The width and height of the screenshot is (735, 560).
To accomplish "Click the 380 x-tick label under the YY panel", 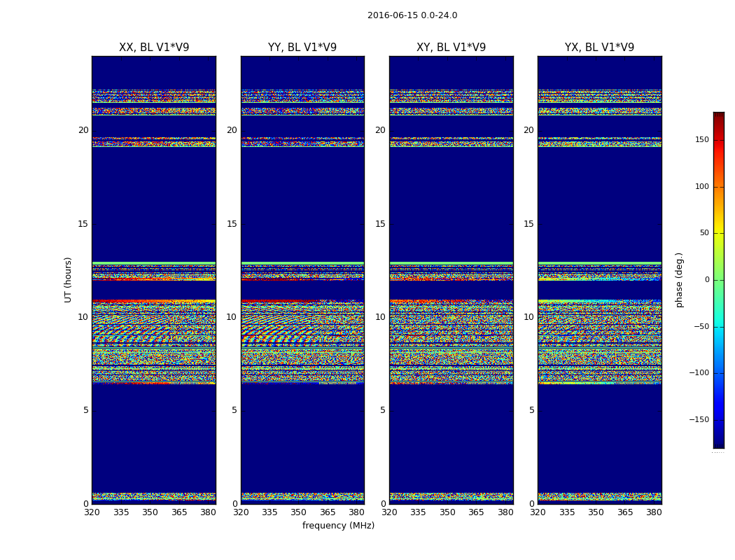I will pyautogui.click(x=357, y=512).
